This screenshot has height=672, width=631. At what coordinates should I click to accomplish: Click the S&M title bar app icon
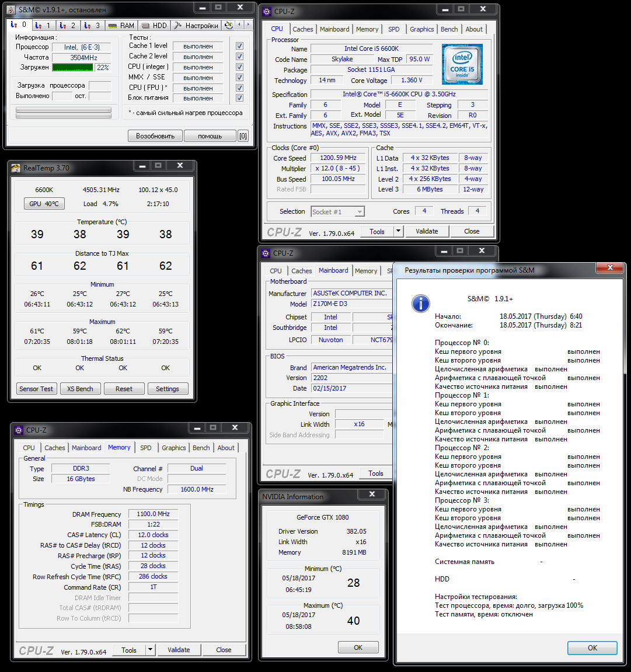click(12, 9)
